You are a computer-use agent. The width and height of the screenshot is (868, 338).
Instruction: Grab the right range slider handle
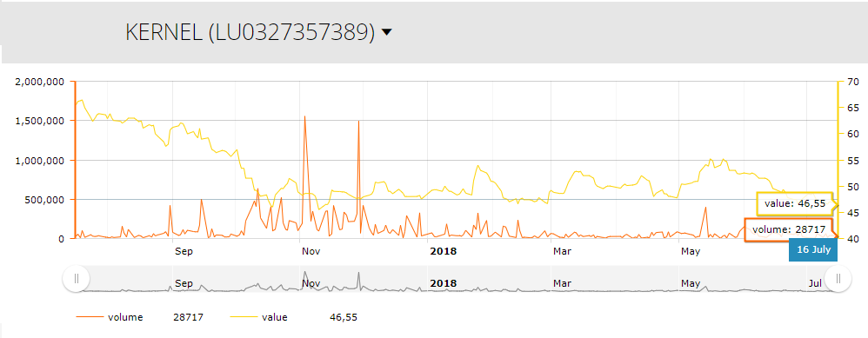(838, 278)
